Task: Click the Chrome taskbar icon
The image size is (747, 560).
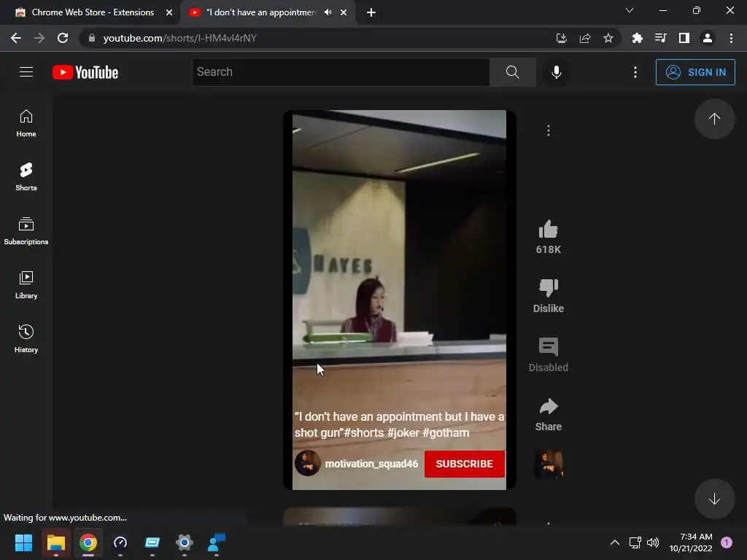Action: click(x=88, y=542)
